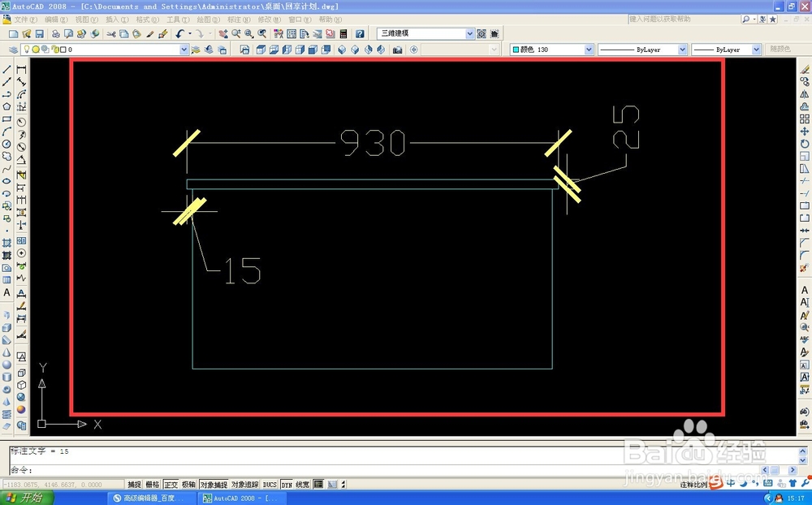The height and width of the screenshot is (505, 812).
Task: Open the 格式 menu
Action: pyautogui.click(x=148, y=19)
